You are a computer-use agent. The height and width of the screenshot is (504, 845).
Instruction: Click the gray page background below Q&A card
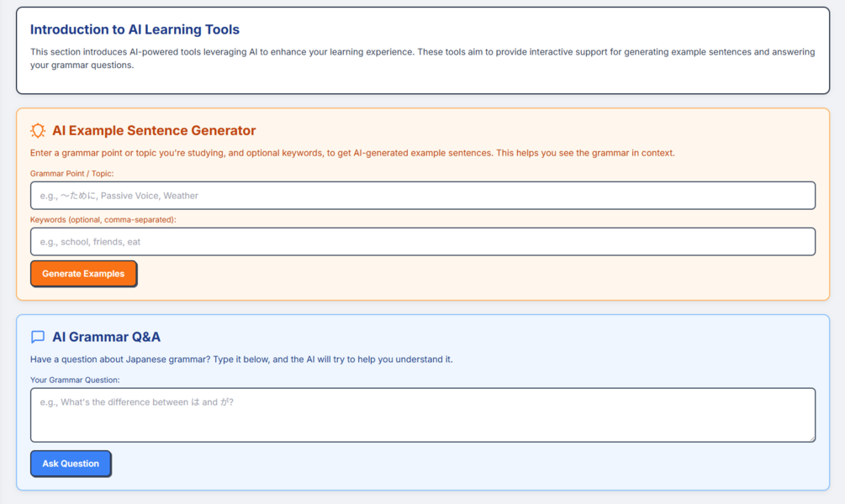(422, 497)
